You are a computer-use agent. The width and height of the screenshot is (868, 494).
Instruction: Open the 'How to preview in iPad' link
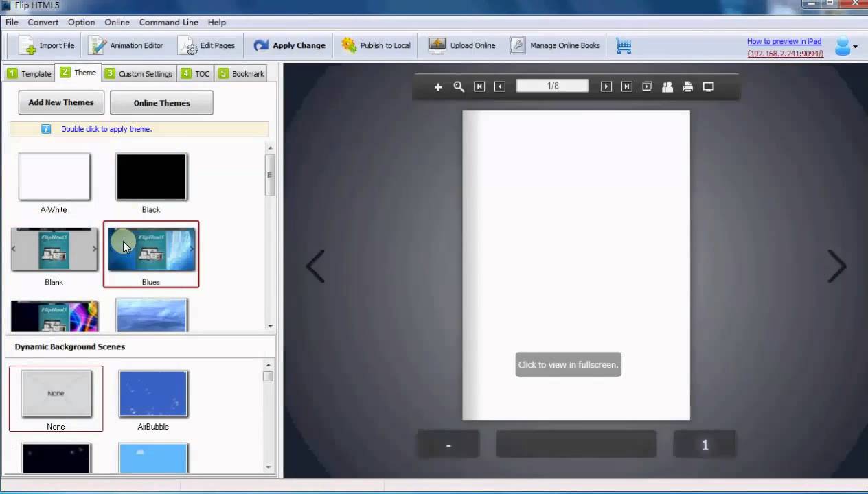784,41
